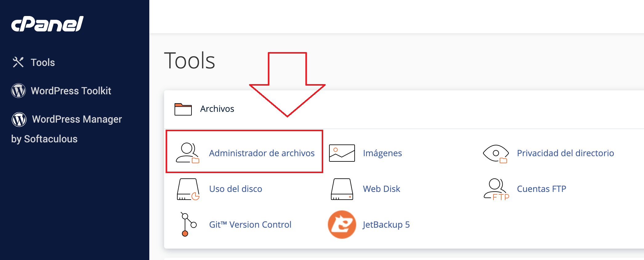Click the Tools page heading
The height and width of the screenshot is (260, 644).
[190, 60]
